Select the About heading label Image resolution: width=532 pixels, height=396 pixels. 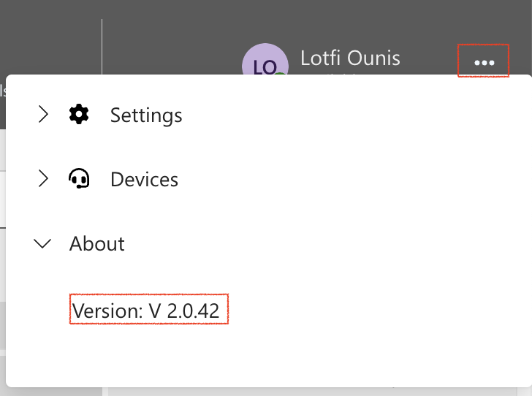tap(97, 243)
